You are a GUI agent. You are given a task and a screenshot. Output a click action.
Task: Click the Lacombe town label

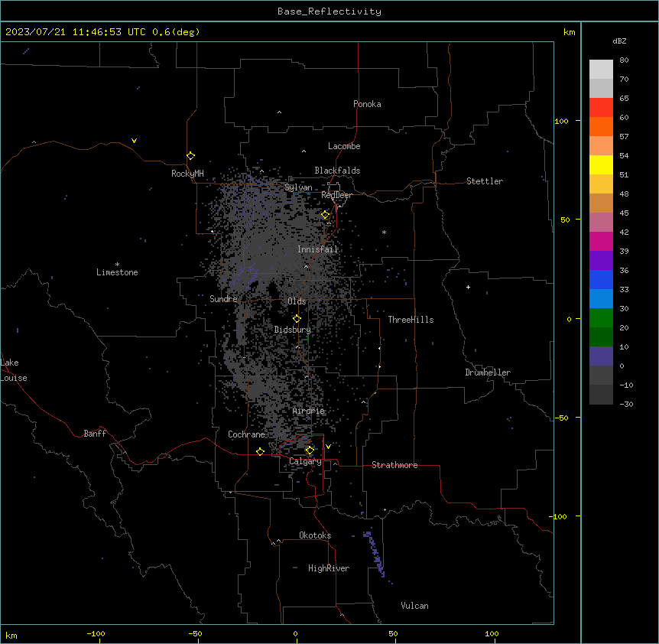(x=344, y=146)
